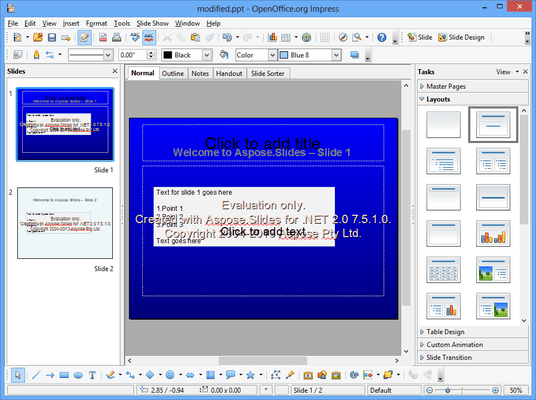Click the Print icon
The height and width of the screenshot is (400, 536).
[117, 37]
